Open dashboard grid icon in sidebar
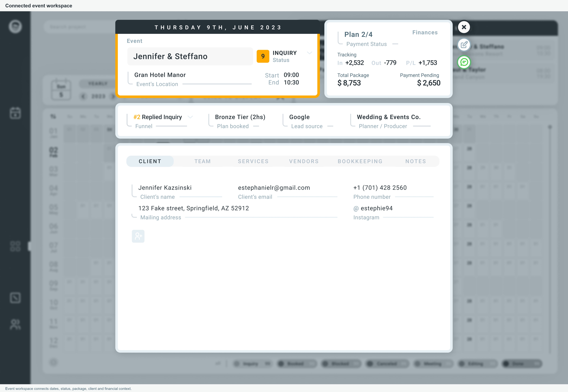 [x=15, y=246]
